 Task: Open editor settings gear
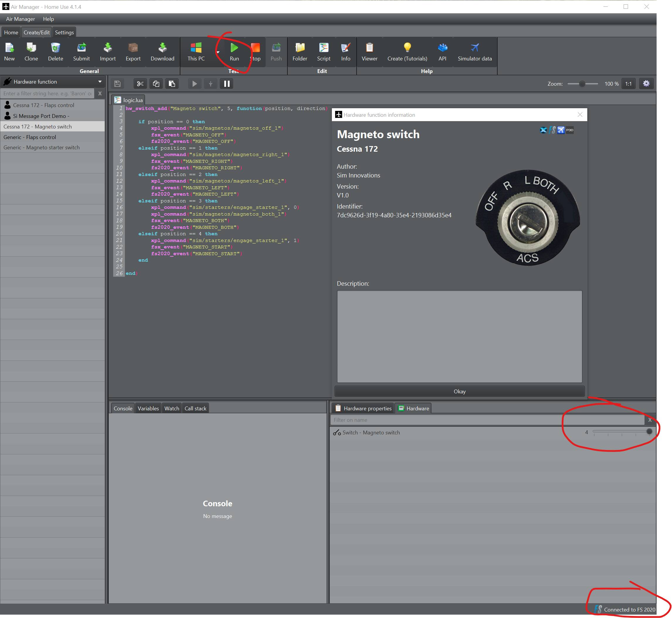[646, 84]
